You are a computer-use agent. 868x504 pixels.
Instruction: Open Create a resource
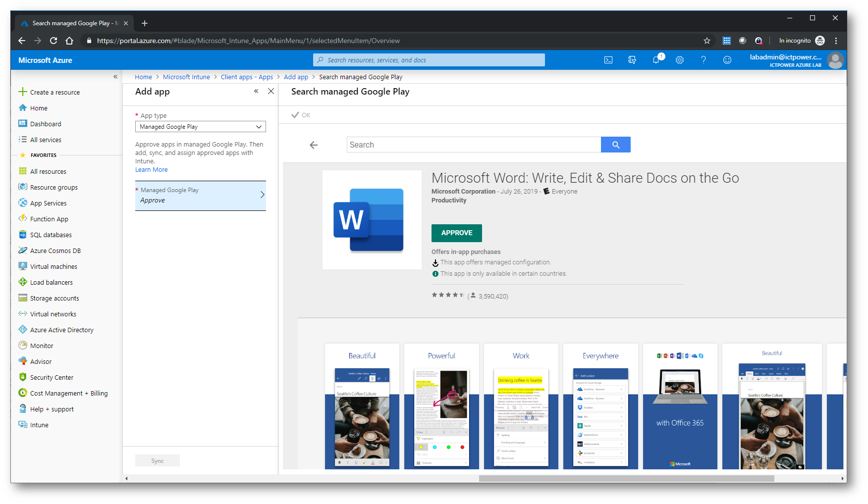point(49,92)
